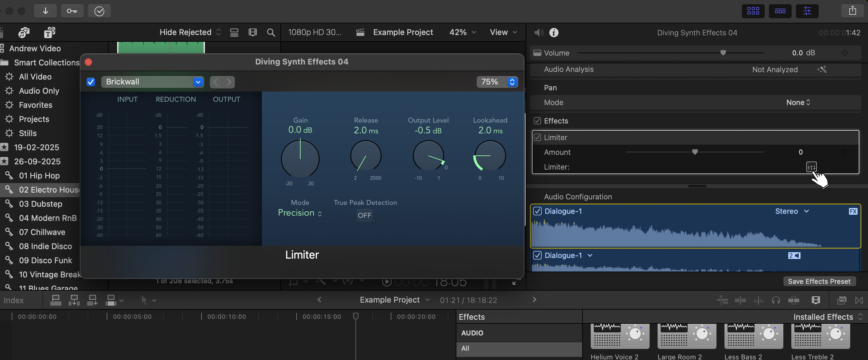Toggle True Peak Detection OFF button
The width and height of the screenshot is (868, 360).
[364, 215]
